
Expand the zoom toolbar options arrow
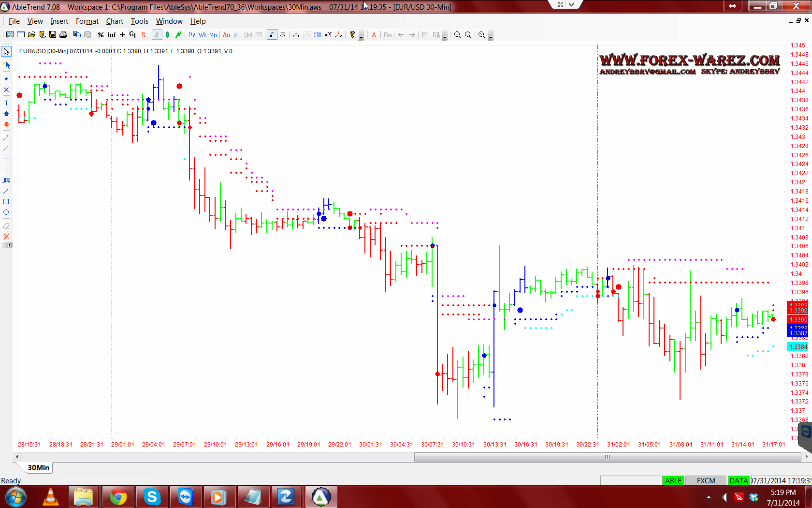(491, 37)
